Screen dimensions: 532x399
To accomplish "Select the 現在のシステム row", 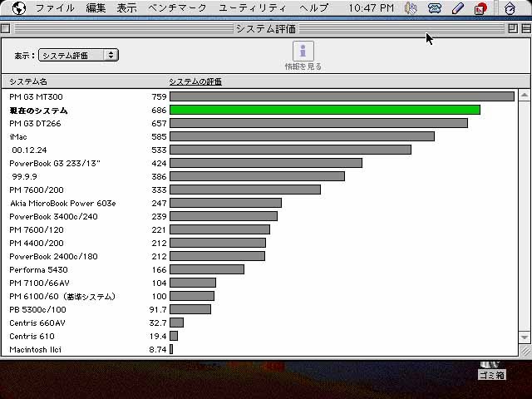I will pos(259,110).
